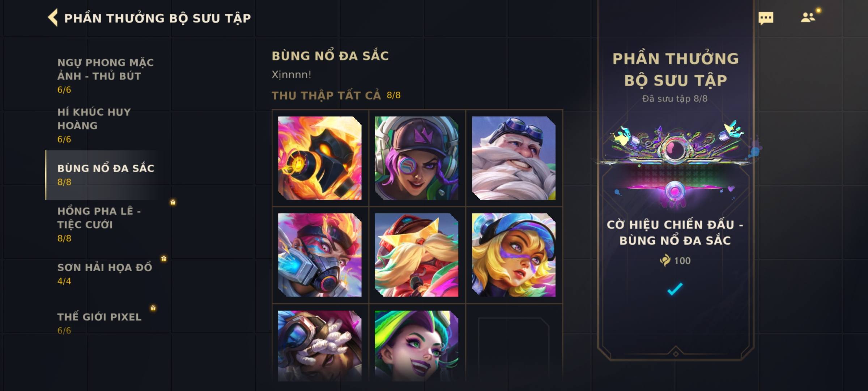
Task: Select the gas mask pink hair skin
Action: tap(320, 255)
